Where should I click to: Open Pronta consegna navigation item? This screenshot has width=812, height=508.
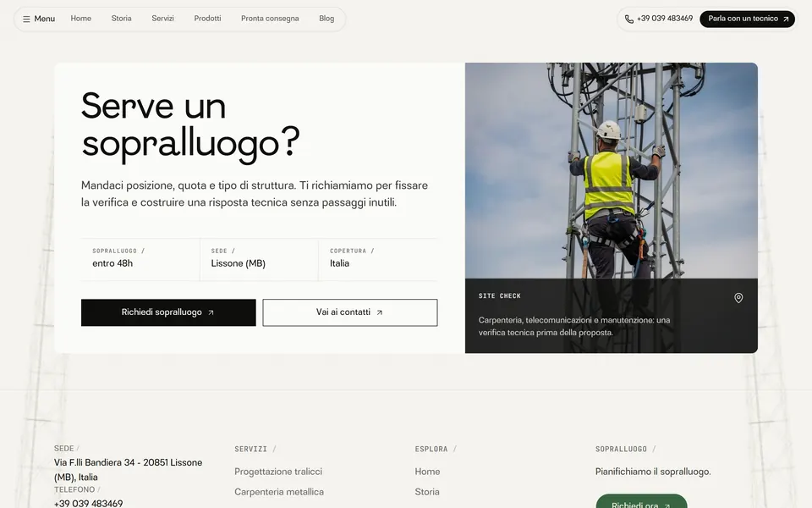click(x=270, y=19)
